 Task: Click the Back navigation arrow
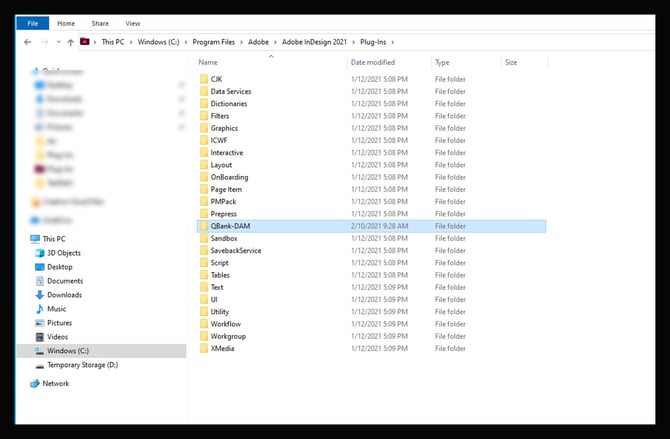point(27,42)
